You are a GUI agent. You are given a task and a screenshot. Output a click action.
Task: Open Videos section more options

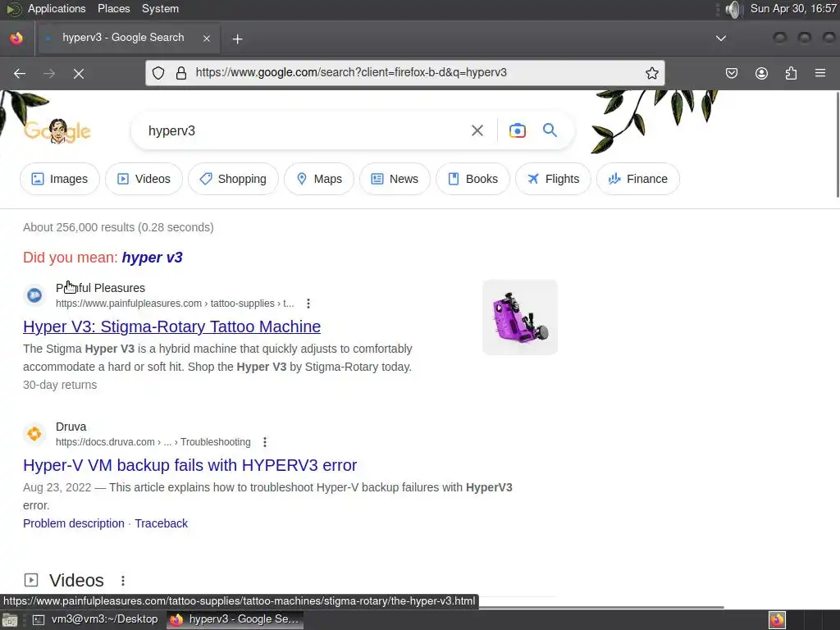(123, 581)
